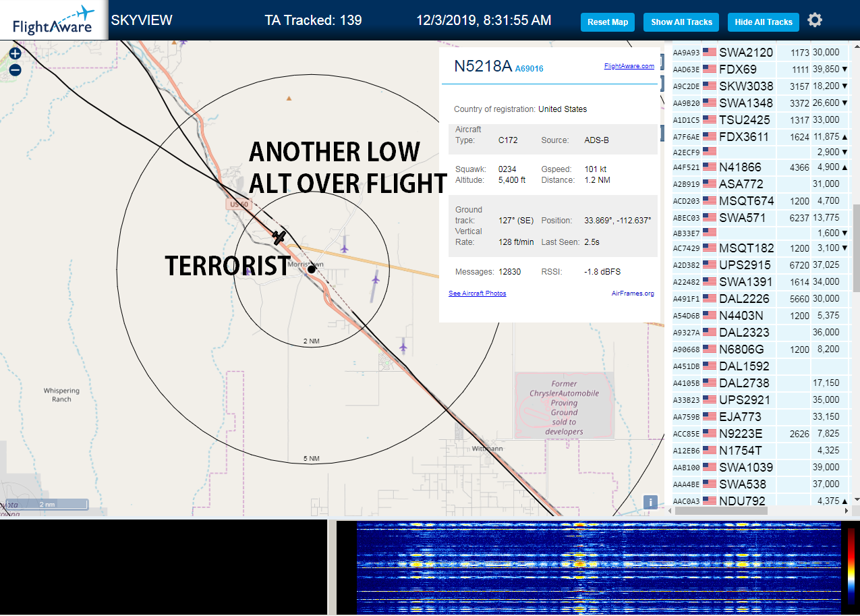Click the N5218A registration heading

point(483,66)
